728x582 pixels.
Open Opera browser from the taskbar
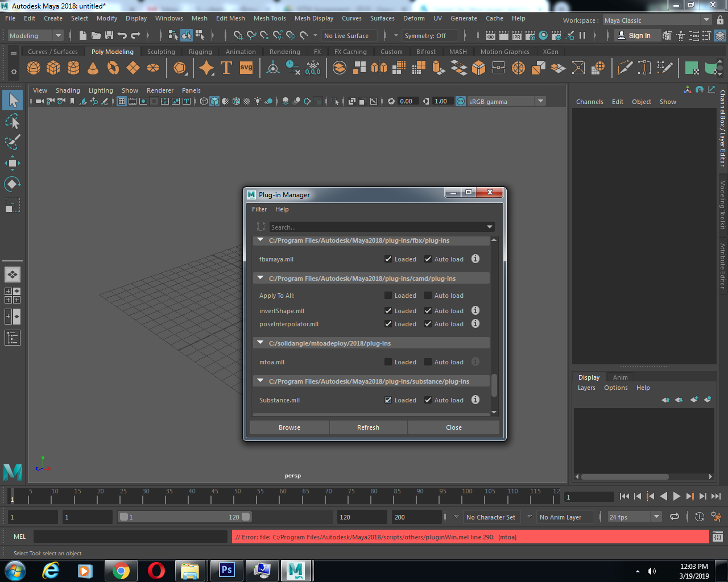point(156,570)
